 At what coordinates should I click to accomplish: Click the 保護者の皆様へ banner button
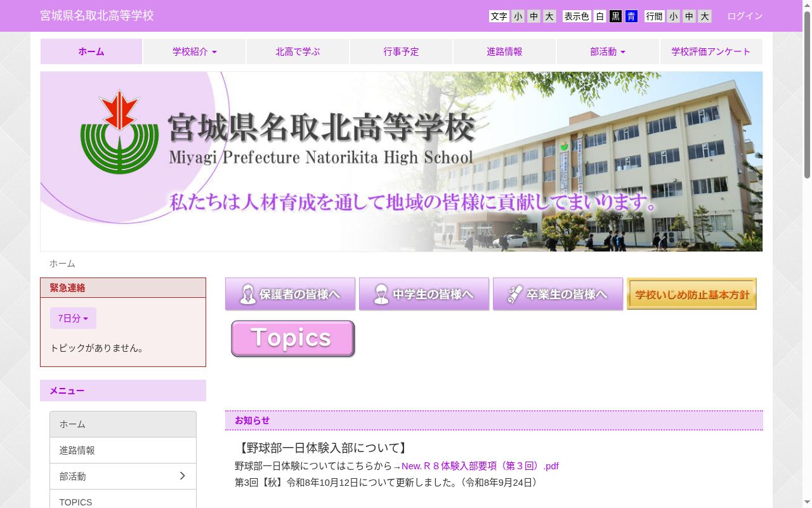[x=290, y=294]
